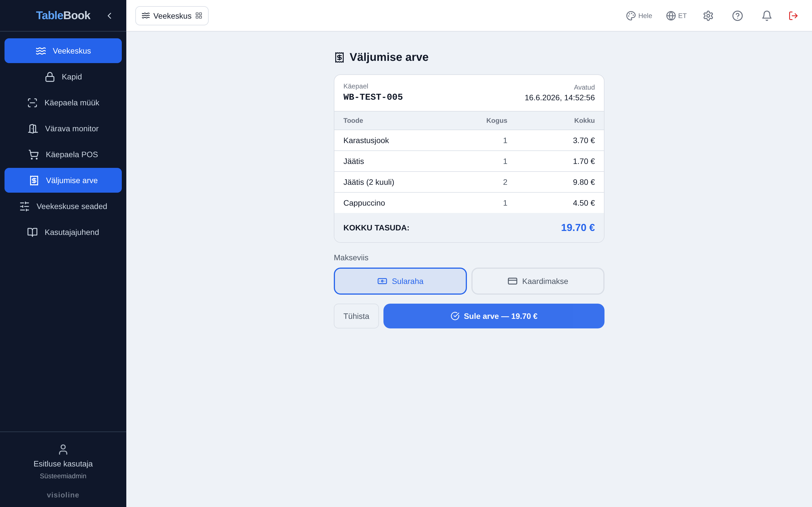Go to Värava monitor

pyautogui.click(x=63, y=129)
